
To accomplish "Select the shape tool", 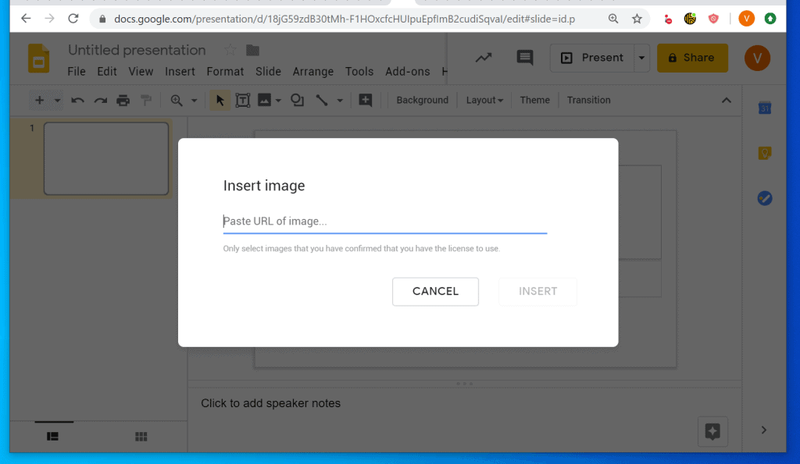I will (297, 100).
